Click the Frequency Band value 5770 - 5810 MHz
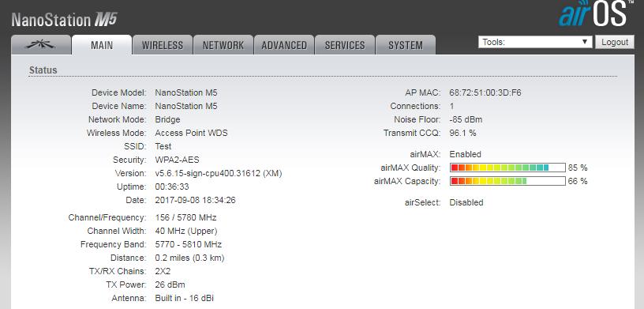 point(189,244)
